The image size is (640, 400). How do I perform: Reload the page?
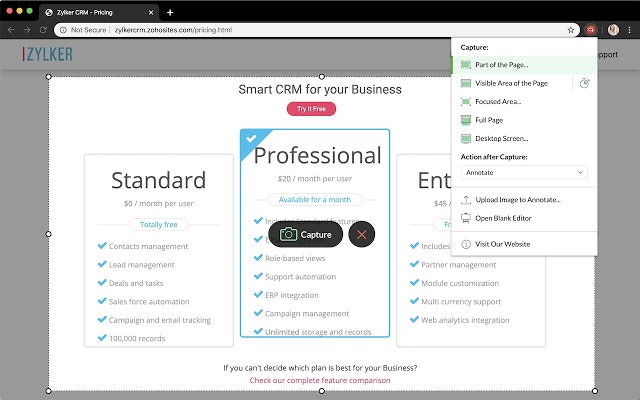(43, 30)
